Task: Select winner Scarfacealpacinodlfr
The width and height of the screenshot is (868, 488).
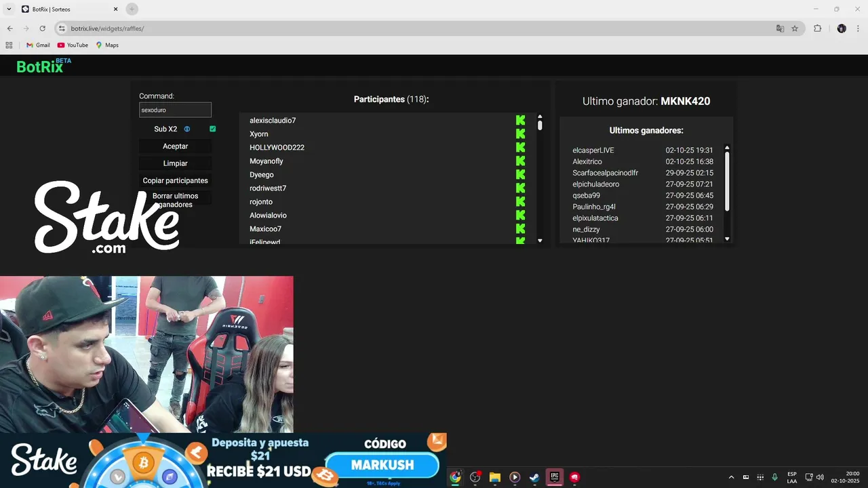Action: [x=605, y=173]
